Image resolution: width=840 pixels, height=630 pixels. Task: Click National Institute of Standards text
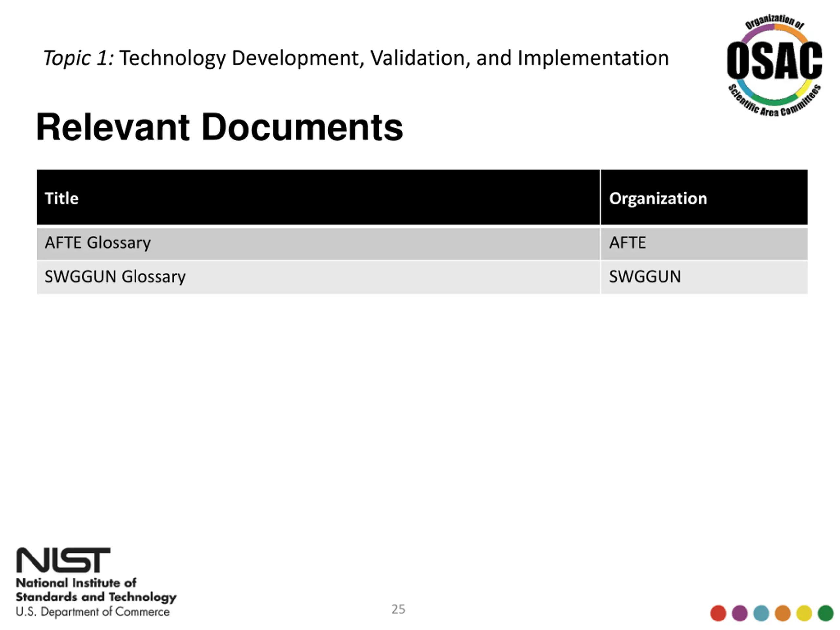pyautogui.click(x=96, y=590)
